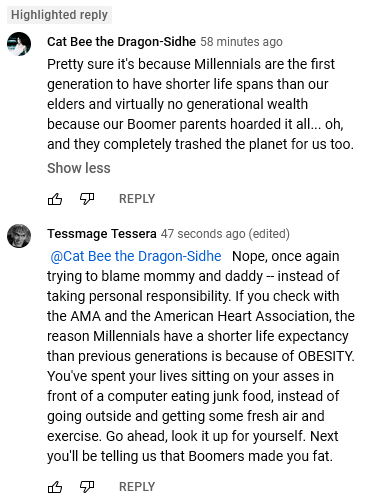Open the Tessmage Tessera channel name
This screenshot has height=498, width=370.
tap(102, 234)
